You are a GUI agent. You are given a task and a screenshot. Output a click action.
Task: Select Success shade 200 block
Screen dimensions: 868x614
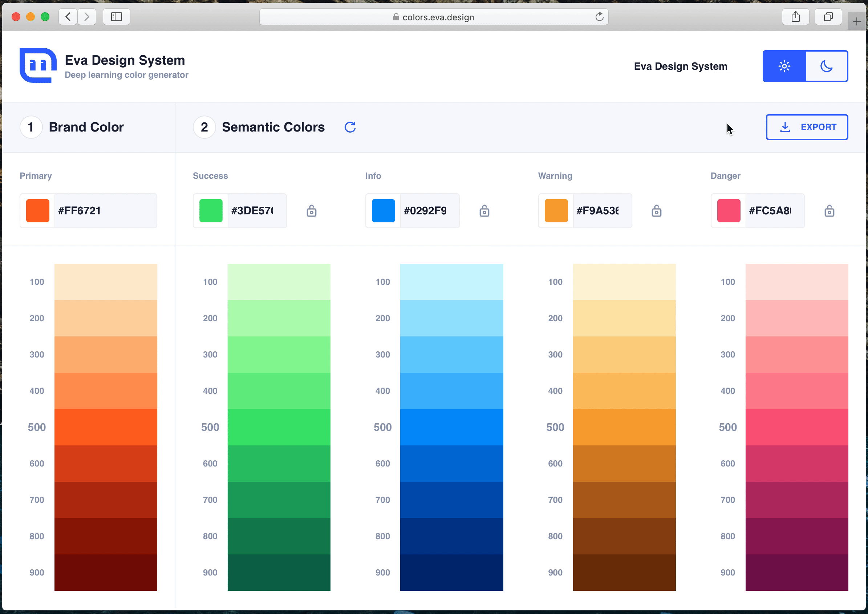279,318
